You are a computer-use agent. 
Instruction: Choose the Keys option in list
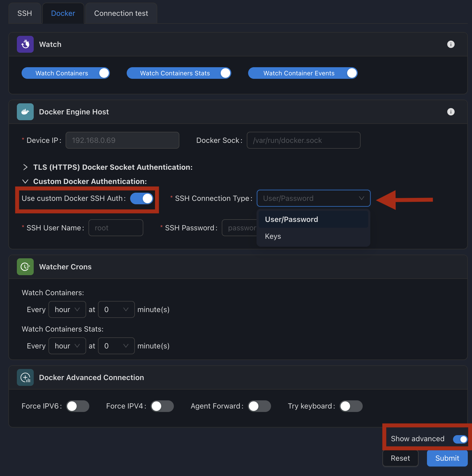(x=313, y=236)
